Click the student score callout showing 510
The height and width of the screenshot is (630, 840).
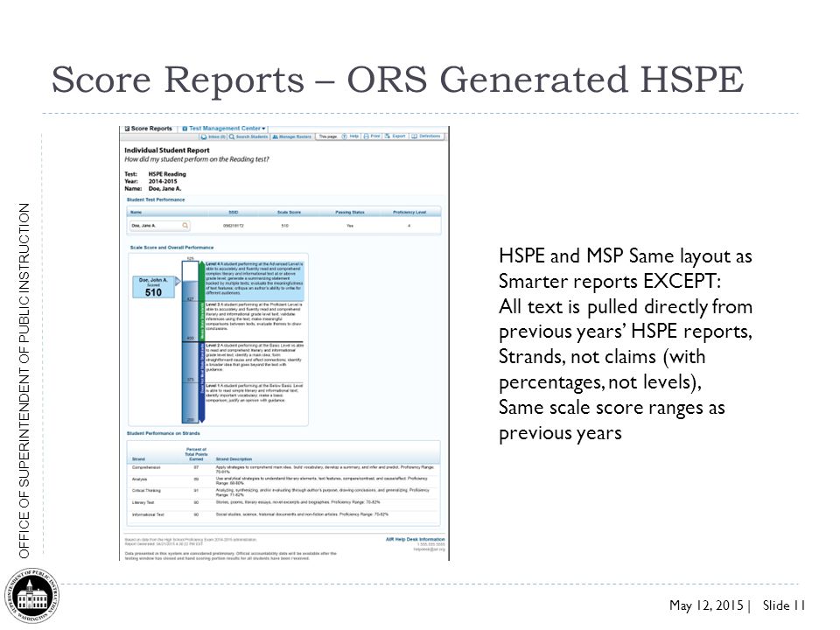[x=154, y=287]
